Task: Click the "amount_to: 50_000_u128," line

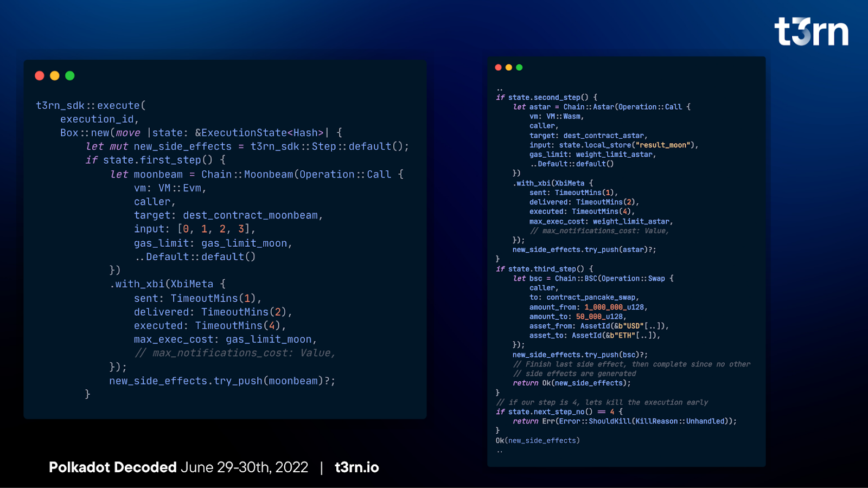Action: tap(578, 317)
